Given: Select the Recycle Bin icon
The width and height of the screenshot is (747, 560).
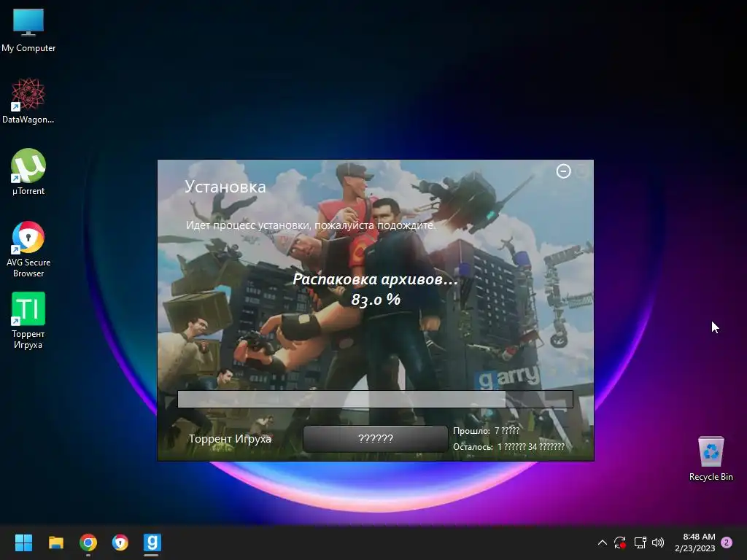Looking at the screenshot, I should pyautogui.click(x=711, y=459).
